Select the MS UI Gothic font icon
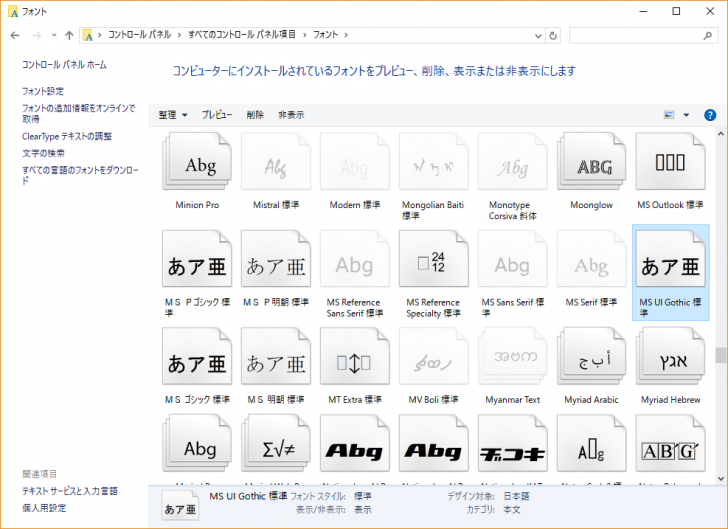 [x=670, y=259]
